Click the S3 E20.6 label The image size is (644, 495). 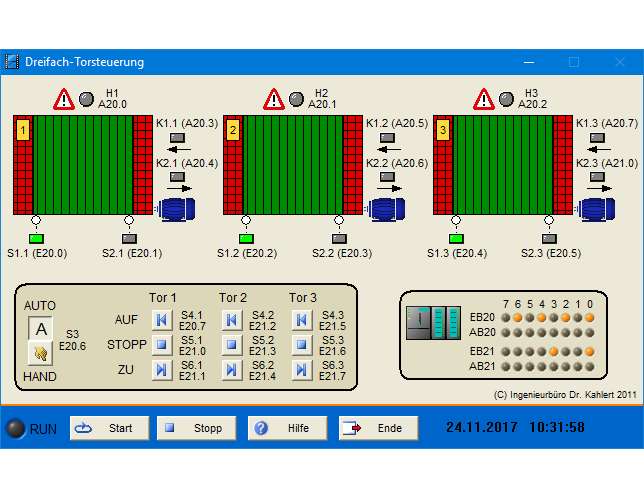[73, 340]
